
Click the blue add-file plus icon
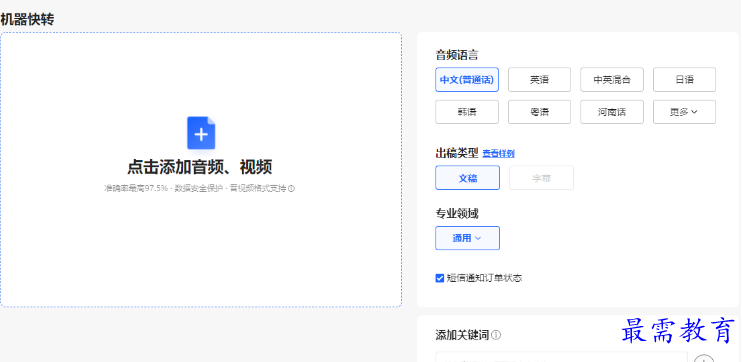(201, 133)
